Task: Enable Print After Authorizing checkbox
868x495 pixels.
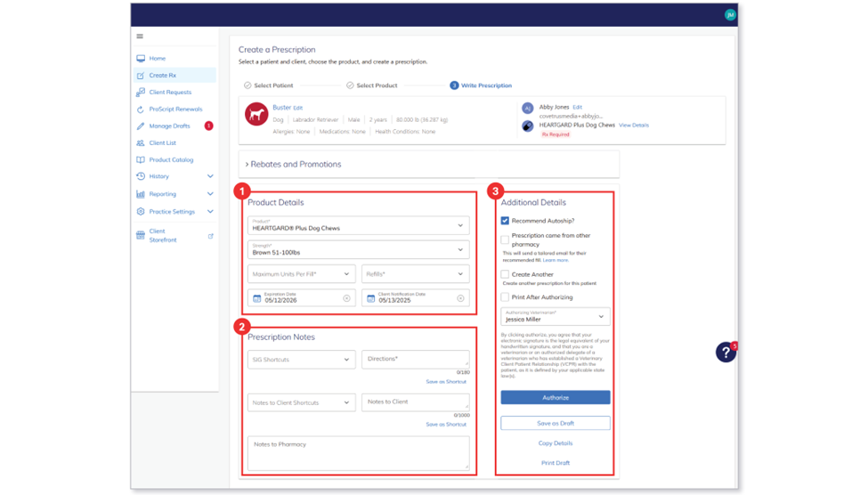Action: [505, 297]
